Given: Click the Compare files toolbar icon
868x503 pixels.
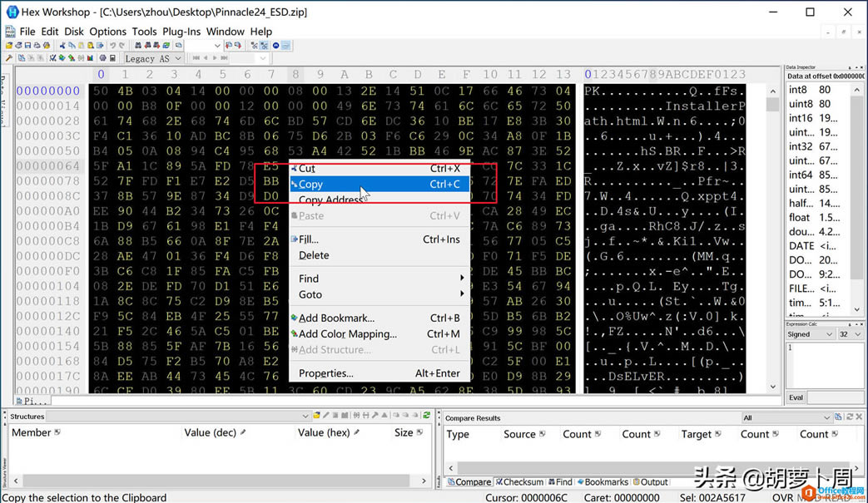Looking at the screenshot, I should tap(22, 58).
